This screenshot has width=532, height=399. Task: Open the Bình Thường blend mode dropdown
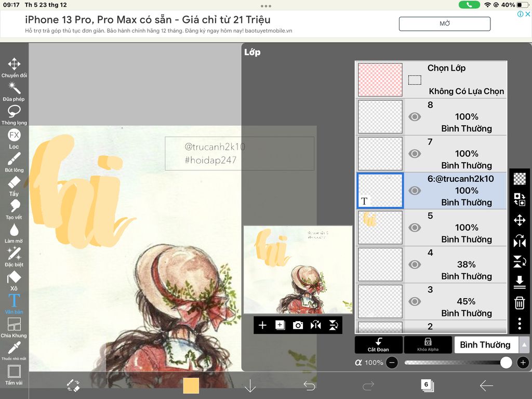click(486, 345)
